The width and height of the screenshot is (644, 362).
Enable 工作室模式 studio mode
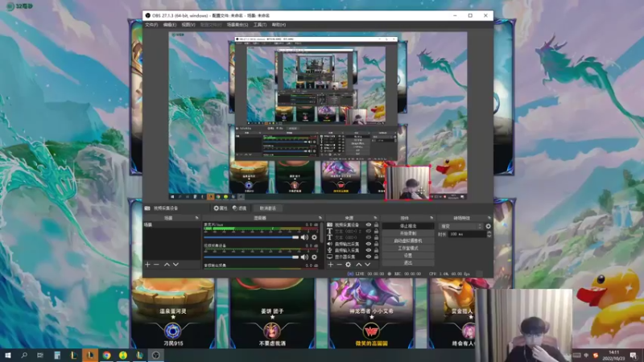pyautogui.click(x=408, y=249)
